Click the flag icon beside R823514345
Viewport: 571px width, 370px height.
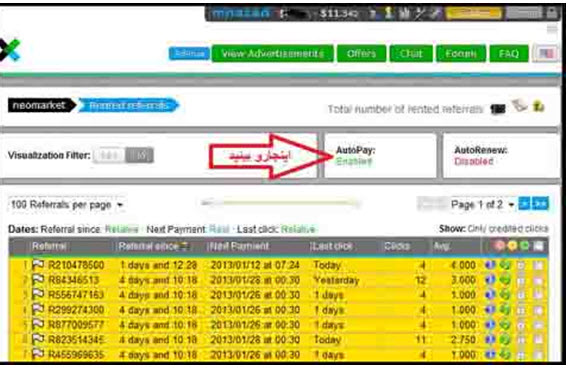tap(38, 339)
